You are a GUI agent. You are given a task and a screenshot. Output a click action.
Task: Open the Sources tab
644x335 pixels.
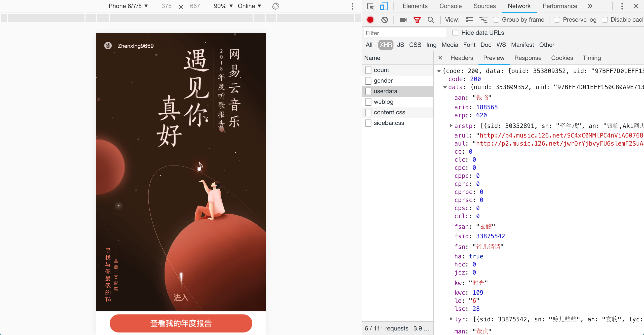tap(485, 6)
